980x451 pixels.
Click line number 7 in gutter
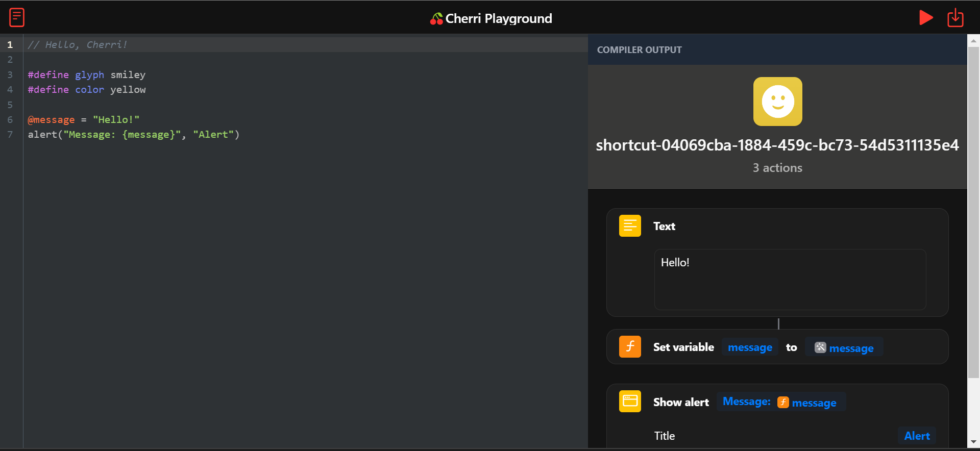(x=10, y=135)
